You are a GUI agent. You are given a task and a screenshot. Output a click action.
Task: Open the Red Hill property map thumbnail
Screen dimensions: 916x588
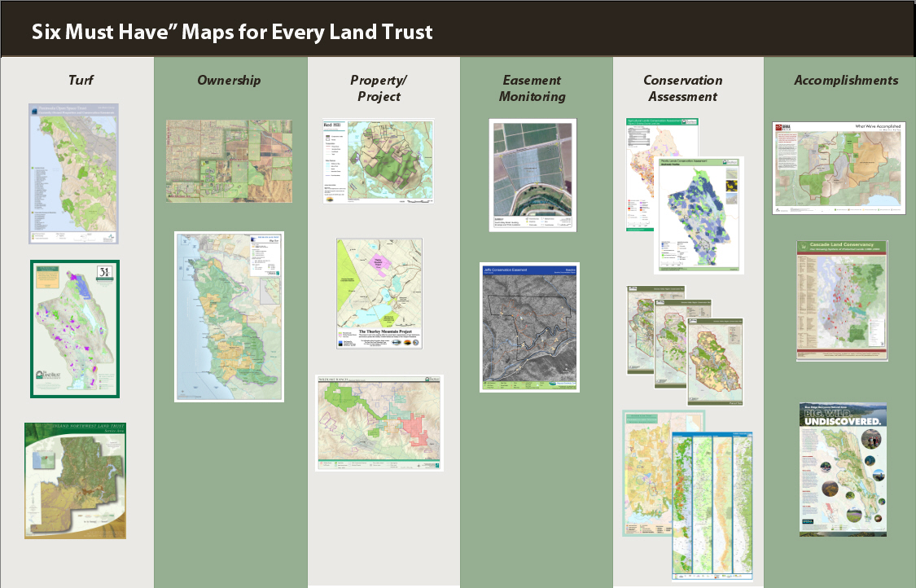tap(379, 161)
